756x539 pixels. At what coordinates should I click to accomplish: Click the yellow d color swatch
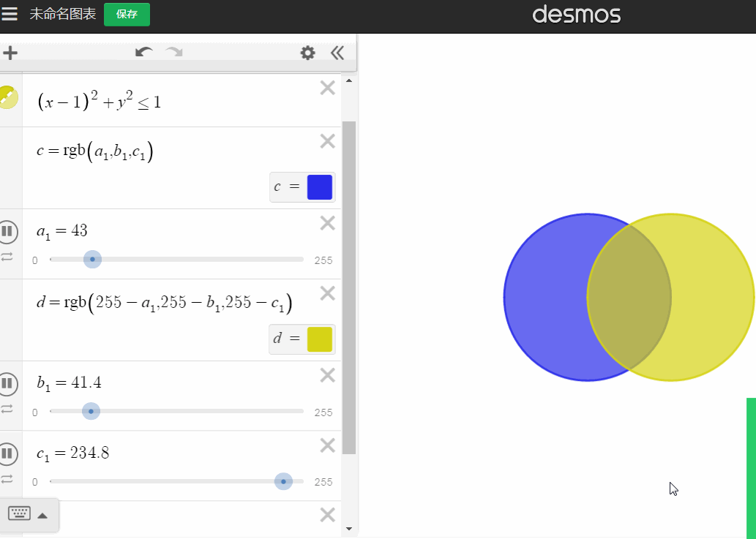(320, 339)
